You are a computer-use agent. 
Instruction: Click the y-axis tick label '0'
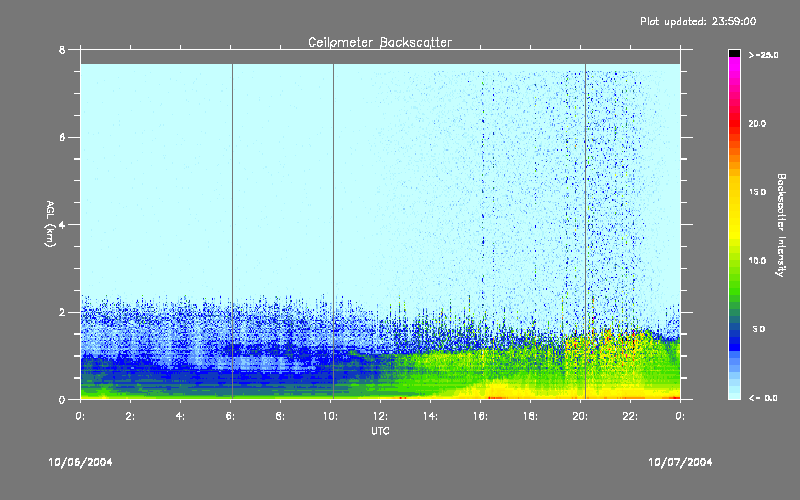point(62,399)
